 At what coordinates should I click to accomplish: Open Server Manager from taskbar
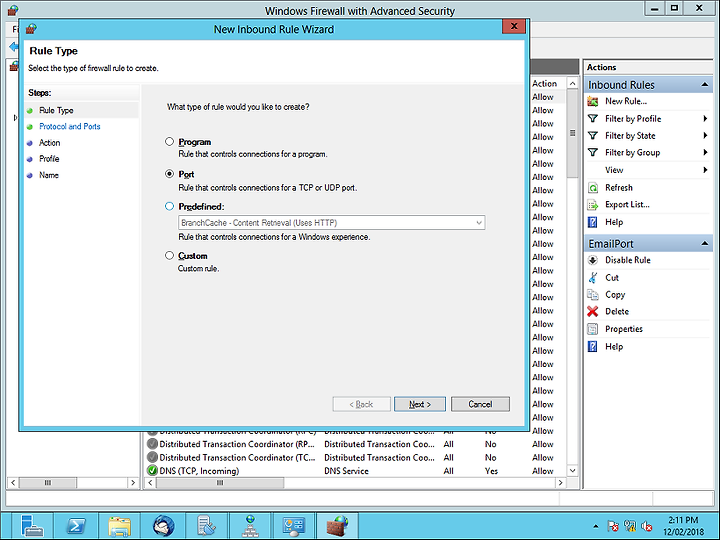point(32,526)
